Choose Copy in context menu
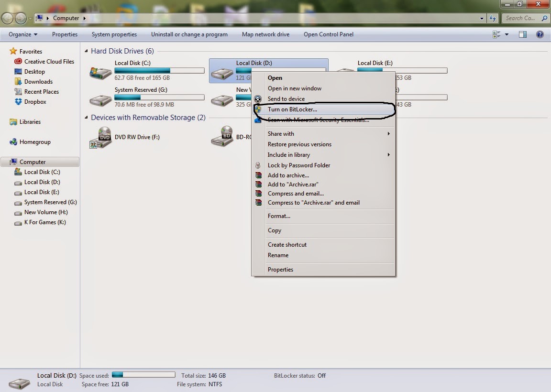This screenshot has height=392, width=551. [x=324, y=230]
